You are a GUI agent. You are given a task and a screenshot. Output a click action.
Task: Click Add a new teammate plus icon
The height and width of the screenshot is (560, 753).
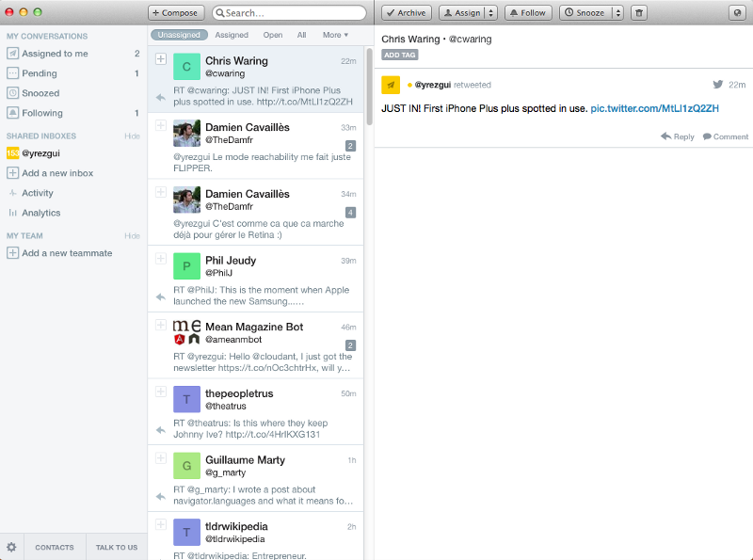tap(13, 253)
